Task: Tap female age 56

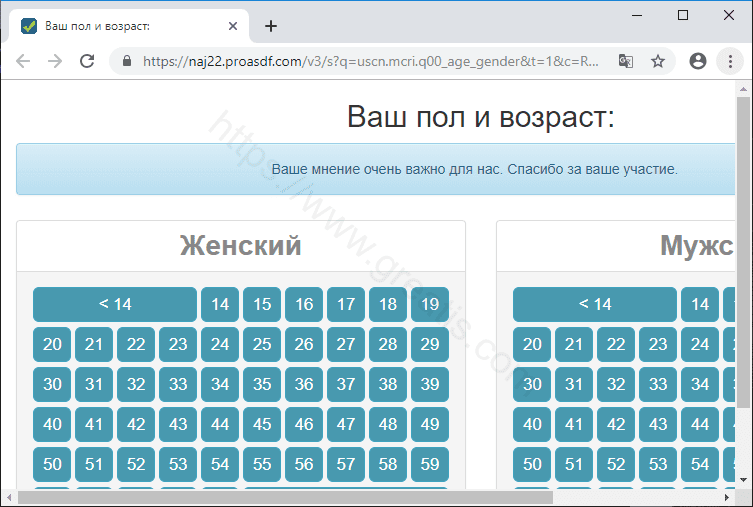Action: click(x=304, y=464)
